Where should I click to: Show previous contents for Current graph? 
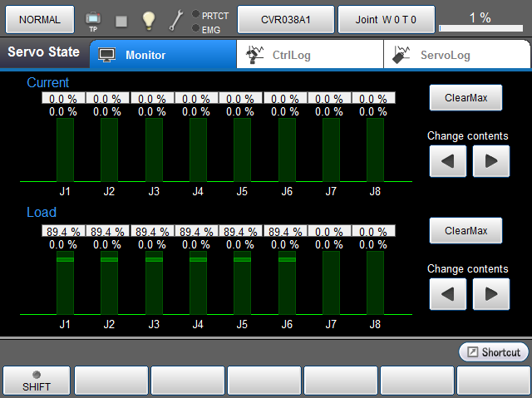pyautogui.click(x=448, y=161)
